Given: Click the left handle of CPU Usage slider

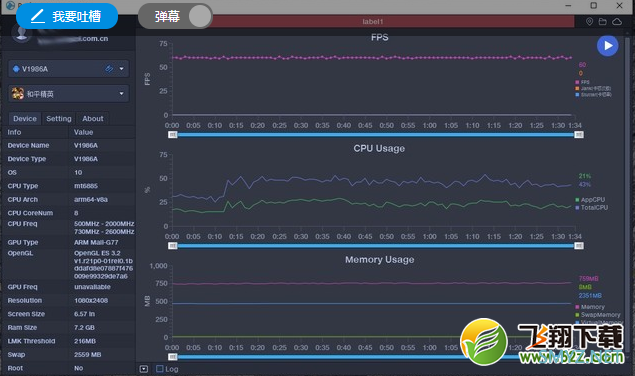Looking at the screenshot, I should click(x=173, y=246).
